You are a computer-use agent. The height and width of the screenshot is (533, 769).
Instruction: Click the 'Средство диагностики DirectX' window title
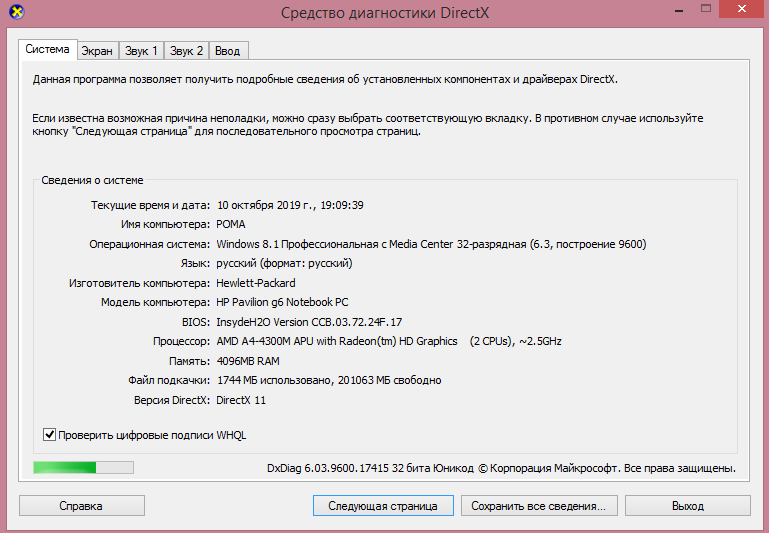pos(385,12)
